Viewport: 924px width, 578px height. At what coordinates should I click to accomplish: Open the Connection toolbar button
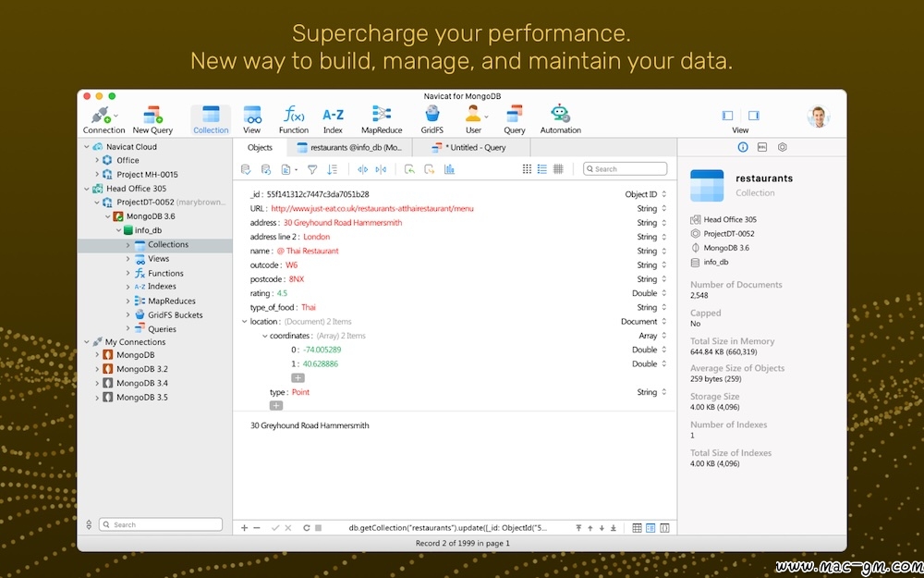click(x=103, y=119)
